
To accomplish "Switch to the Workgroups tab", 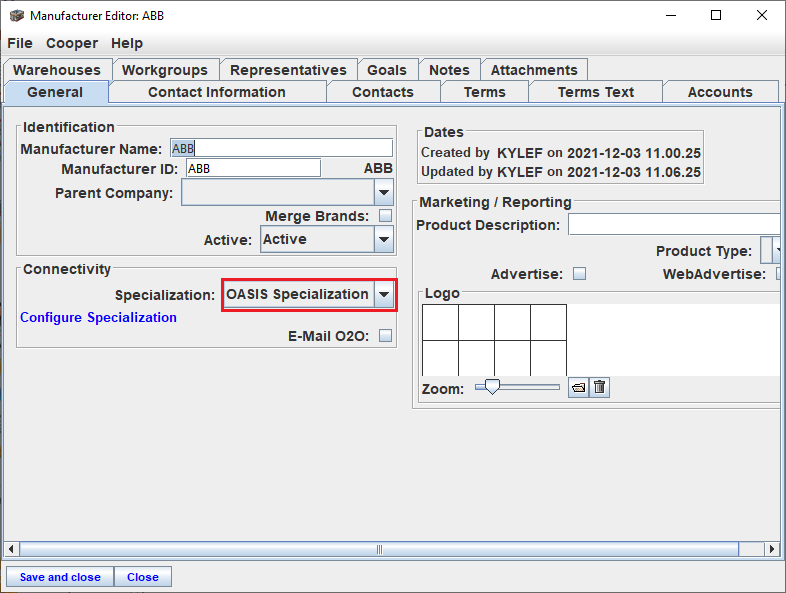I will [x=165, y=70].
